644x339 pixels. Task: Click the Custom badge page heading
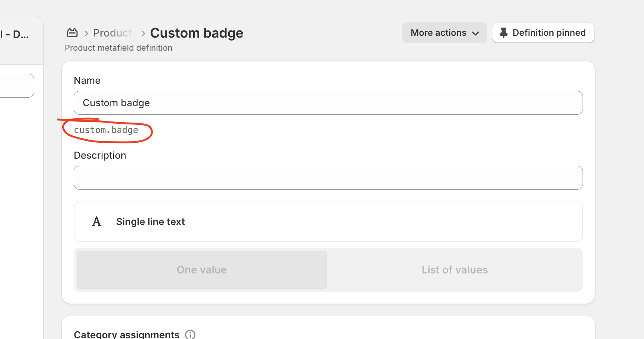pyautogui.click(x=197, y=33)
